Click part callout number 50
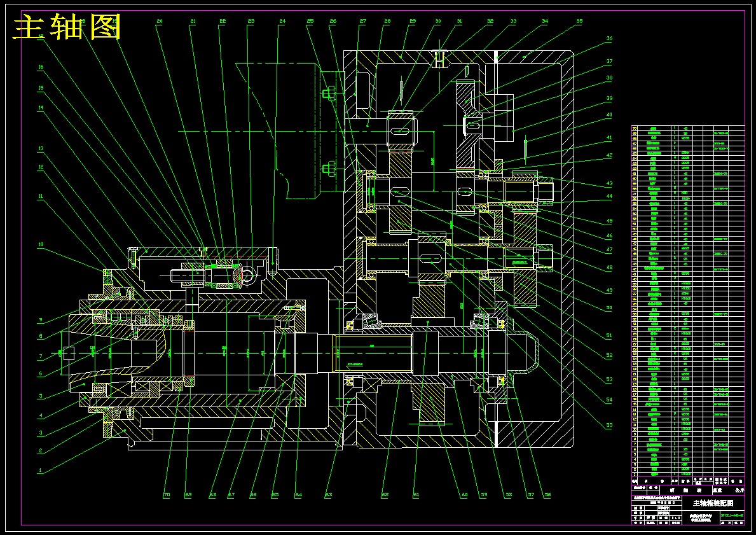 click(x=609, y=308)
